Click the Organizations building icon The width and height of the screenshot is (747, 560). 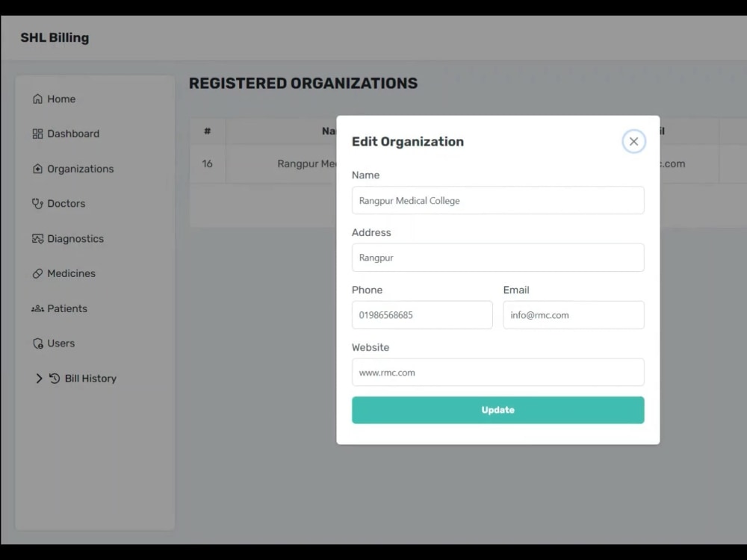[37, 169]
